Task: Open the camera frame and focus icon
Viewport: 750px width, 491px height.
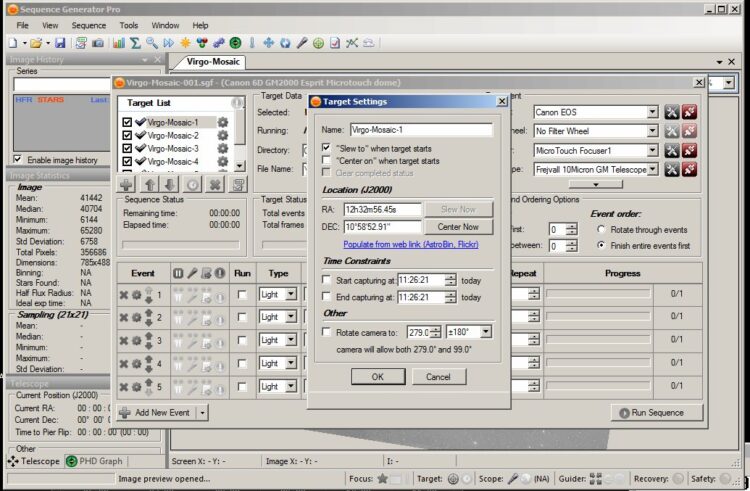Action: click(x=98, y=43)
